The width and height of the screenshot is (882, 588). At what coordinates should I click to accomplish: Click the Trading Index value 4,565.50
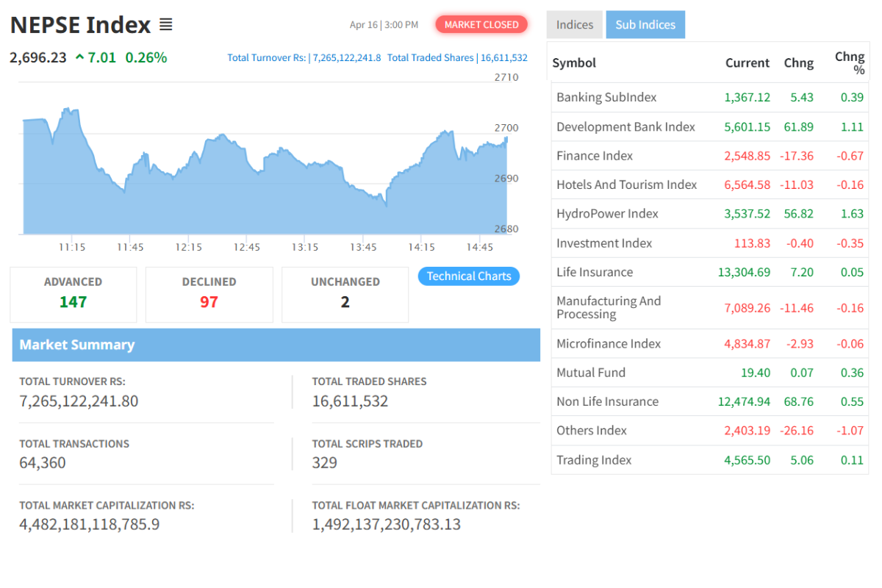747,460
